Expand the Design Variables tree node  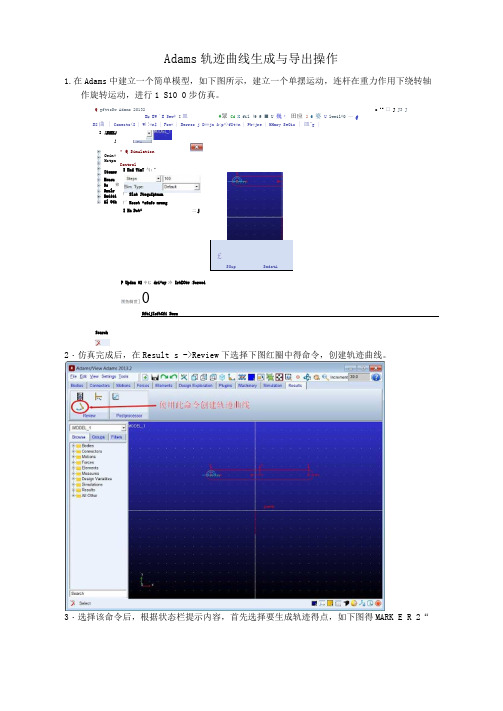(73, 479)
